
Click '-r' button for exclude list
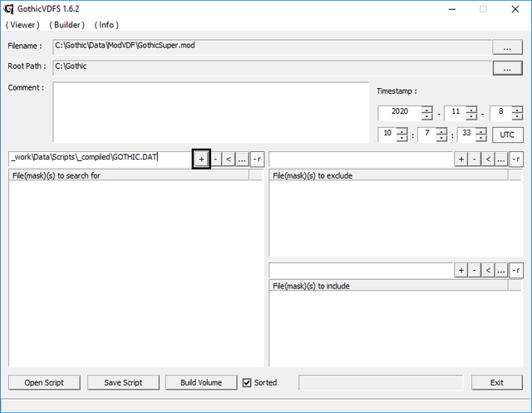[516, 159]
